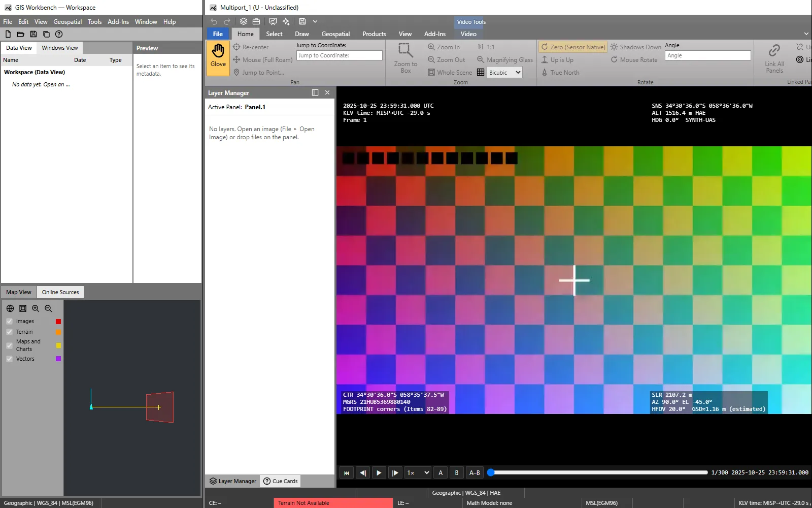The width and height of the screenshot is (812, 508).
Task: Click the Zoom to Box icon
Action: pos(405,51)
